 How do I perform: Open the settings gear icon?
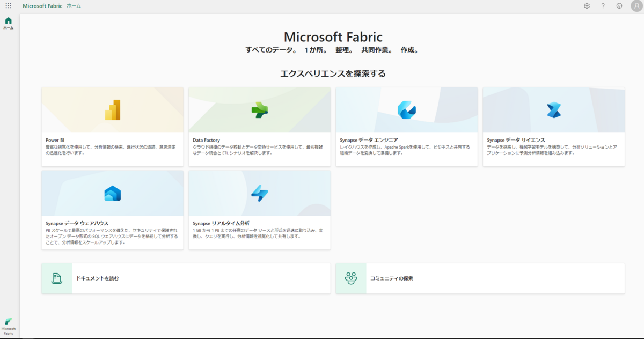[x=587, y=6]
